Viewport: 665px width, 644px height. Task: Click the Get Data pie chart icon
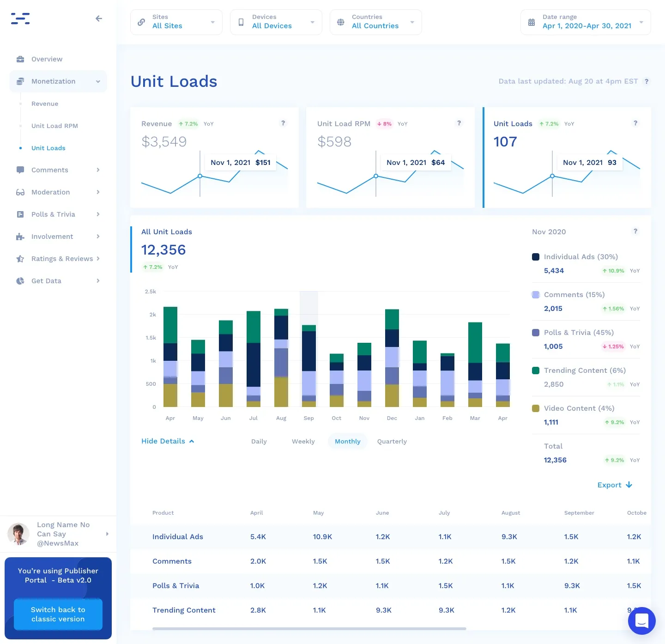[20, 281]
